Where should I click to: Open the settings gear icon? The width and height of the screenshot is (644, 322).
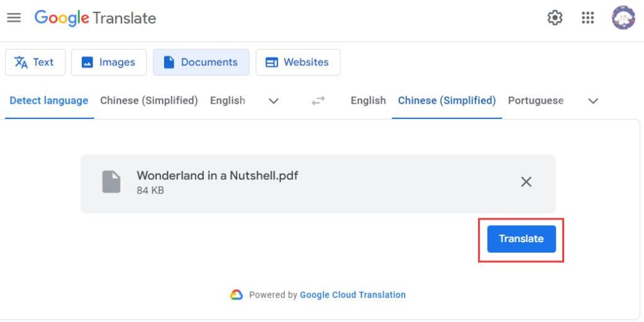555,18
